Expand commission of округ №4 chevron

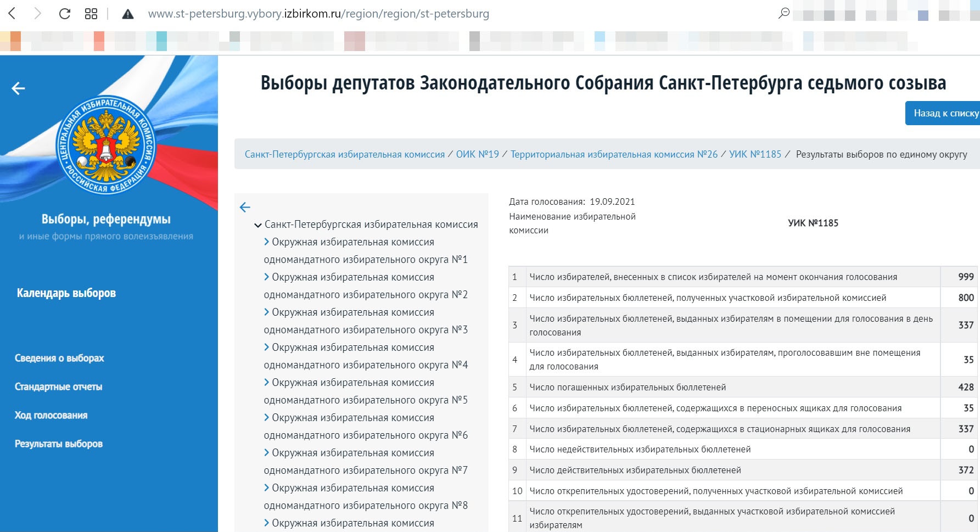[266, 347]
